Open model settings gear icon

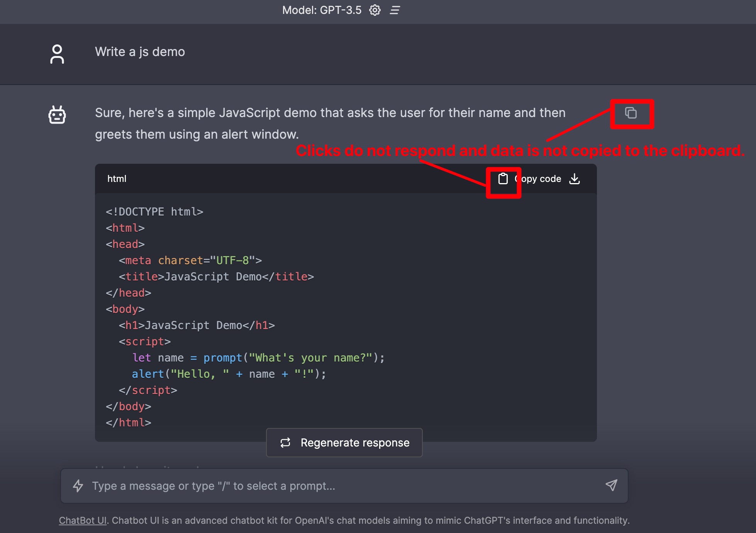pos(375,10)
